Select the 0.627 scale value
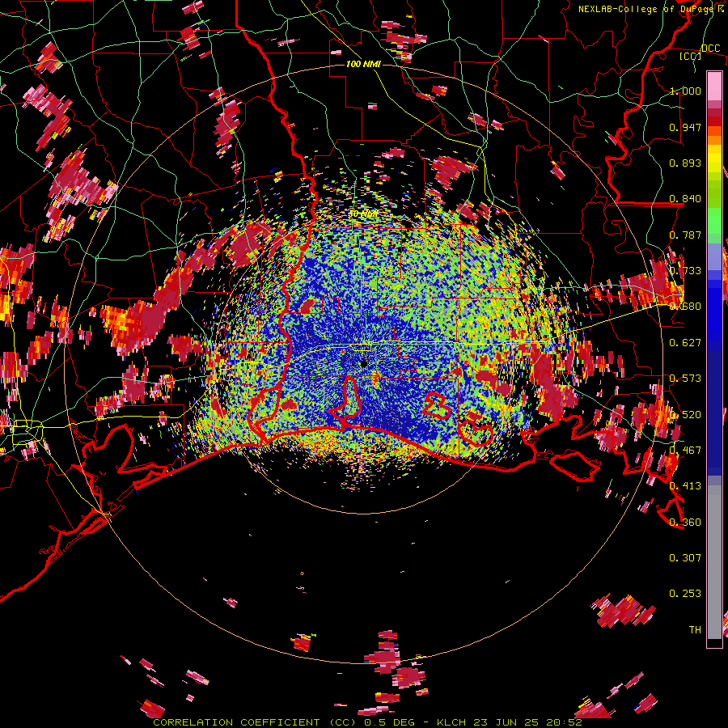The width and height of the screenshot is (728, 728). pos(685,343)
